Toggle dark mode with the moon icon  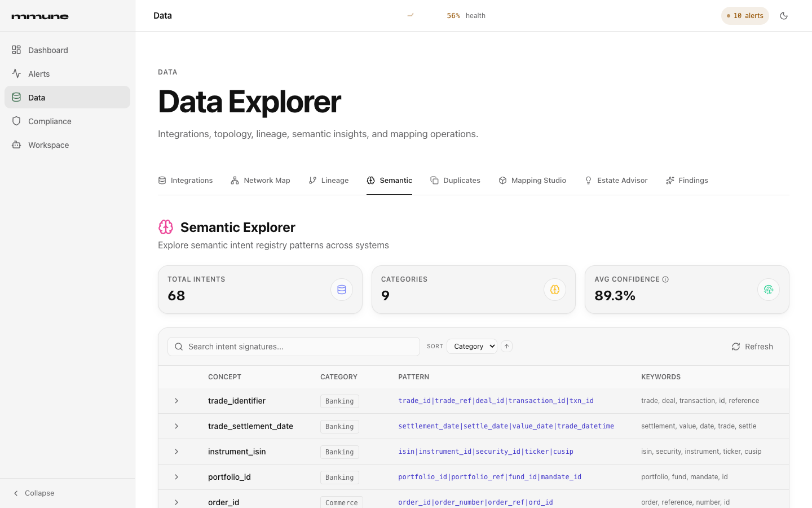(784, 16)
